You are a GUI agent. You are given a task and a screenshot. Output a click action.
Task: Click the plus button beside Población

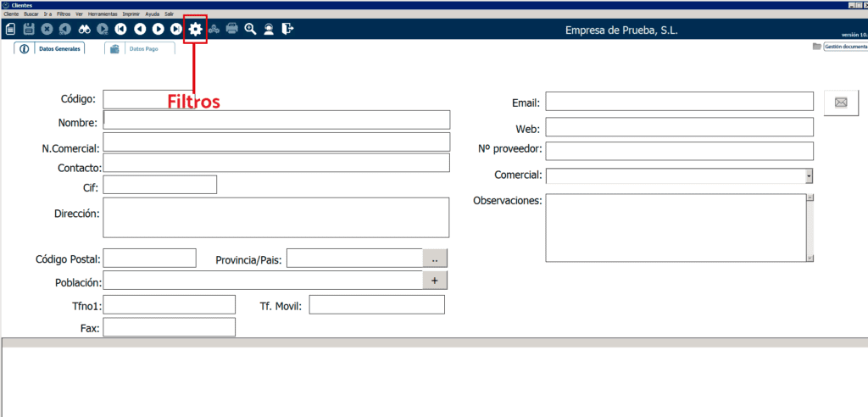pos(435,281)
